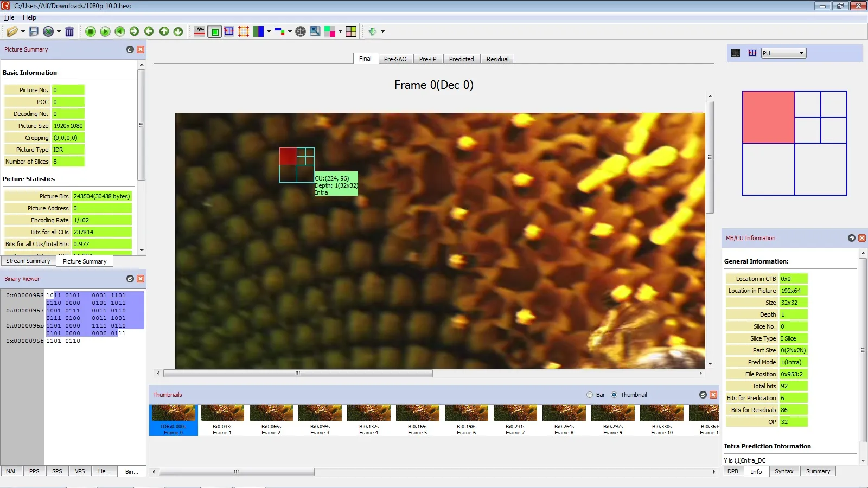
Task: Click the dotted grid overlay icon
Action: click(x=244, y=31)
